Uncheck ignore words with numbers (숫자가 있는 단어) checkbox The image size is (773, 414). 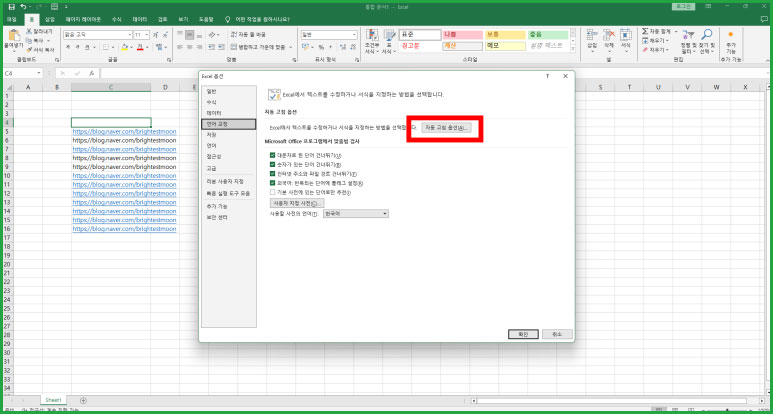[272, 165]
